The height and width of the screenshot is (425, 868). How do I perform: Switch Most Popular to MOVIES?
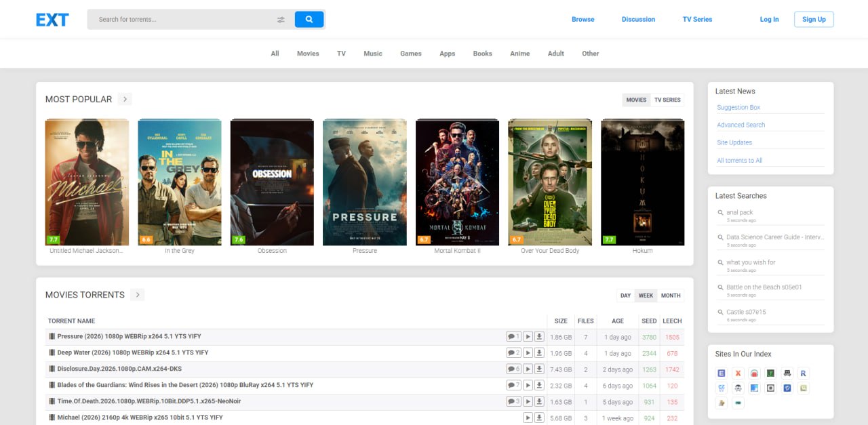coord(636,100)
